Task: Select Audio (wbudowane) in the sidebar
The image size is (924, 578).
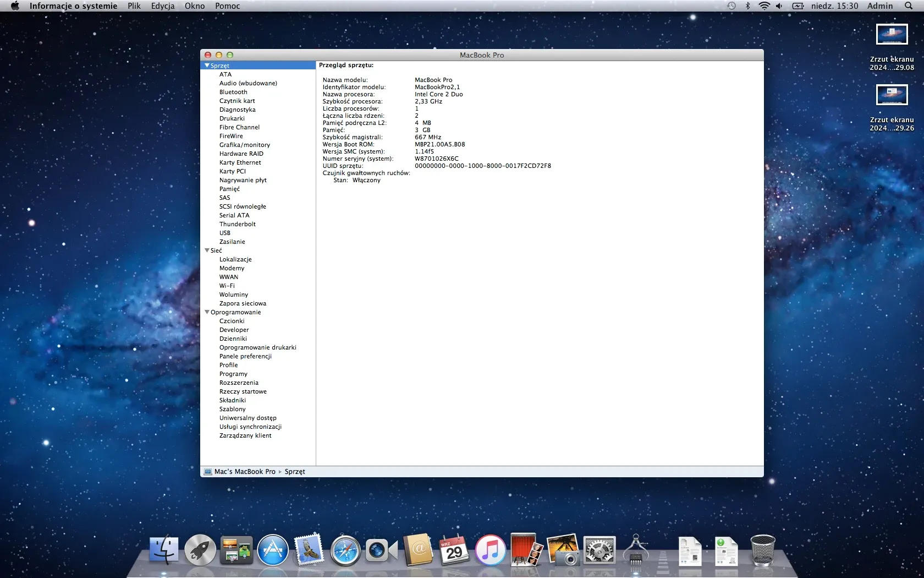Action: (x=248, y=83)
